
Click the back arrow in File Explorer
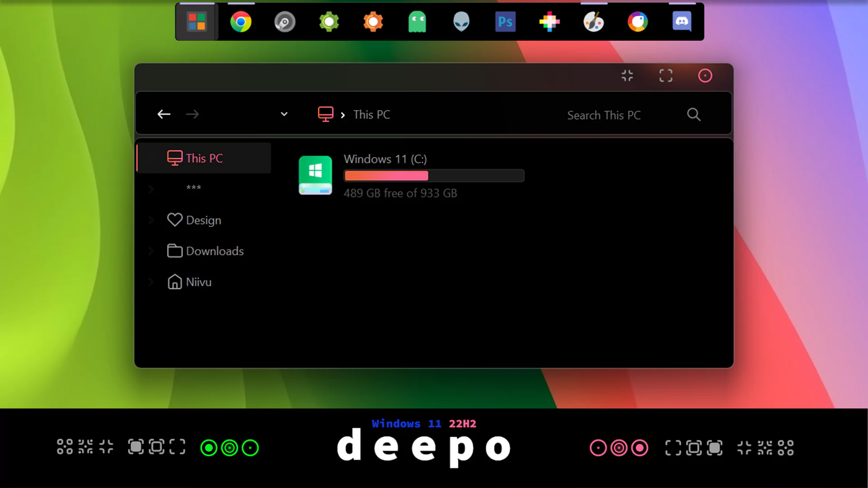click(x=164, y=114)
